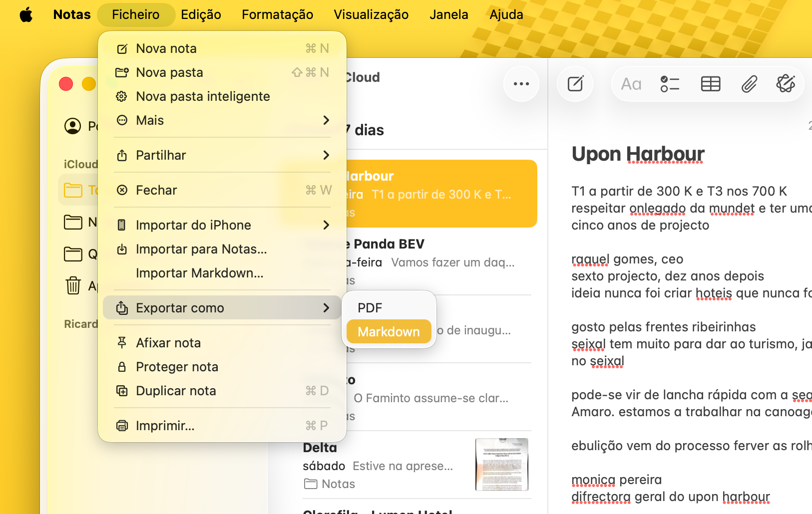Click the Mais ellipsis circle icon
Viewport: 812px width, 514px height.
122,120
